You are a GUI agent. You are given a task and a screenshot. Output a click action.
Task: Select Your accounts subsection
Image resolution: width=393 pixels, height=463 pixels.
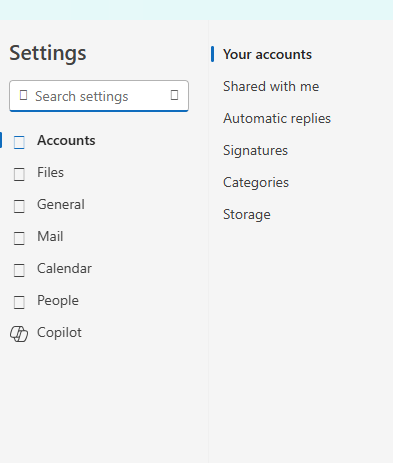(267, 54)
